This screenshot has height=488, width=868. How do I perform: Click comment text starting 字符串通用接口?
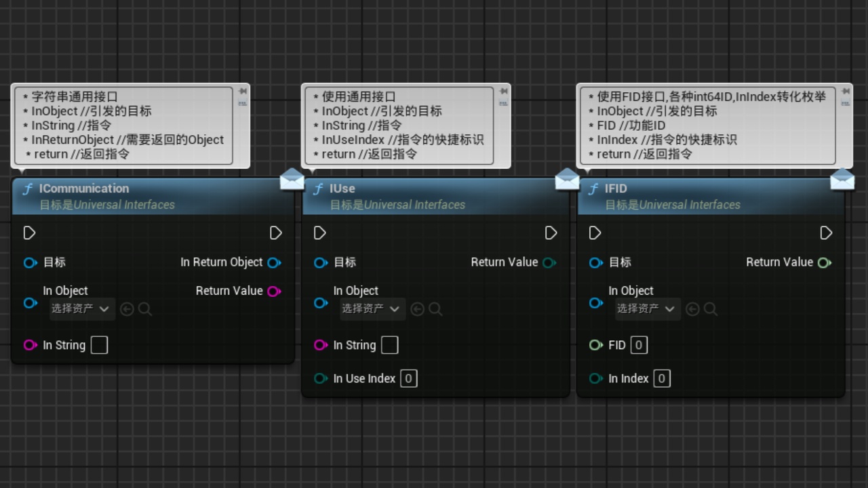(x=123, y=125)
